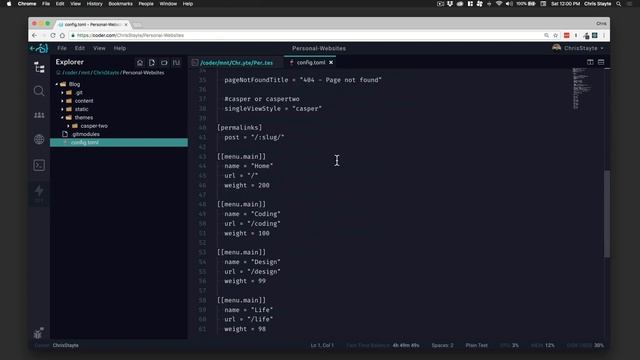This screenshot has width=640, height=360.
Task: Open Chrome Bookmarks menu in menu bar
Action: (x=120, y=4)
